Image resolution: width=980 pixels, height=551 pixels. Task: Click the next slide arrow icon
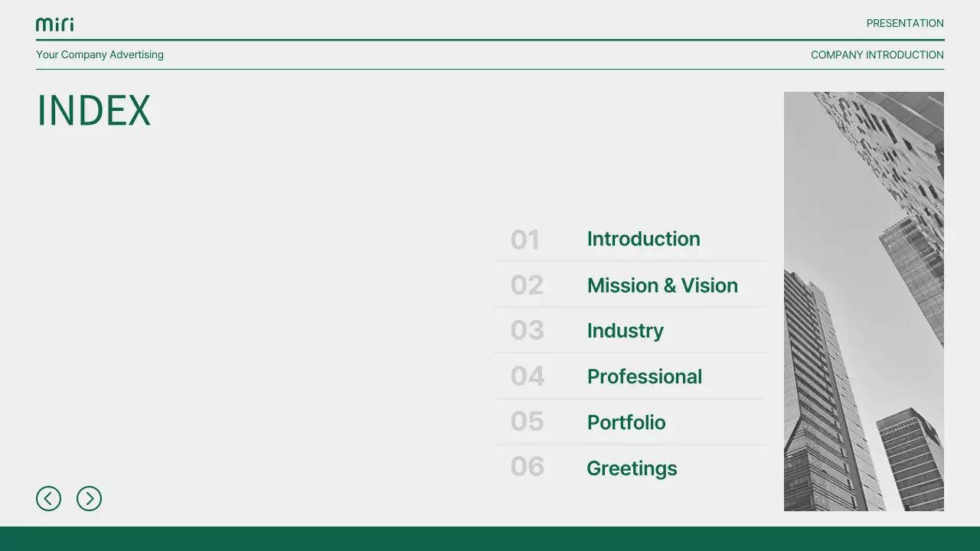coord(89,499)
